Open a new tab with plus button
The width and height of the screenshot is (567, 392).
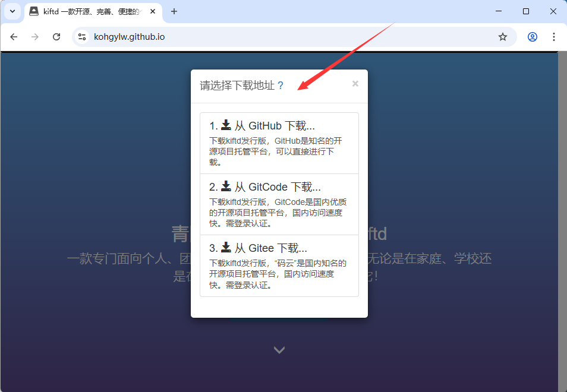(x=174, y=11)
